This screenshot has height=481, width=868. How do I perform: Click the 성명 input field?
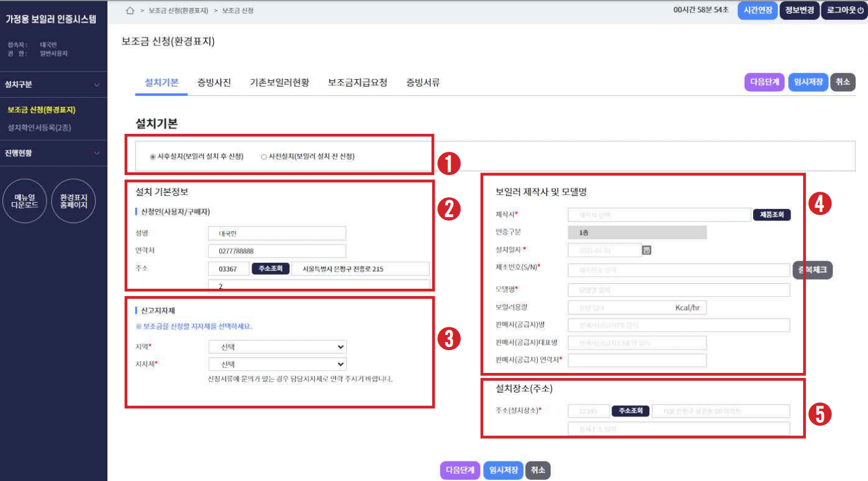point(277,233)
